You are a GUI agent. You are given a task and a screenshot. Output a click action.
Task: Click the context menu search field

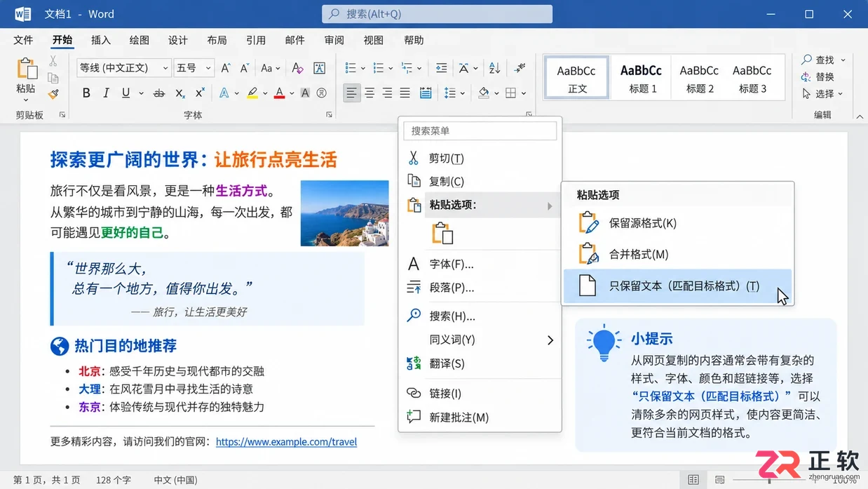(481, 130)
